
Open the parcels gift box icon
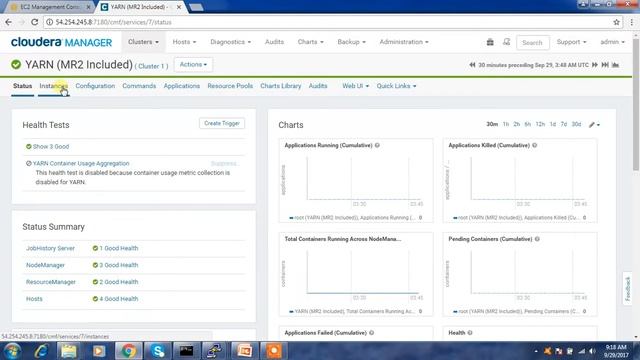(490, 42)
